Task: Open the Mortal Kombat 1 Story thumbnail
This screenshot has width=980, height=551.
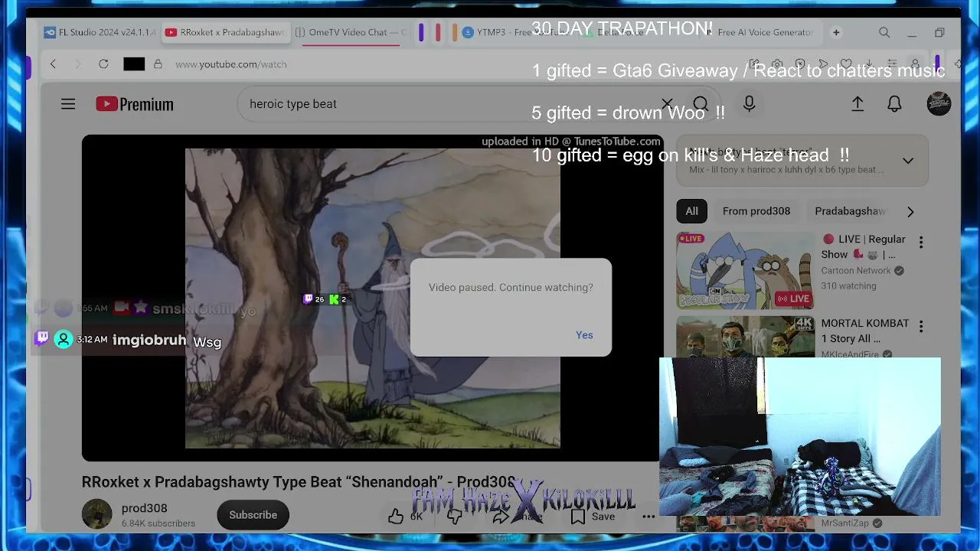Action: [745, 337]
